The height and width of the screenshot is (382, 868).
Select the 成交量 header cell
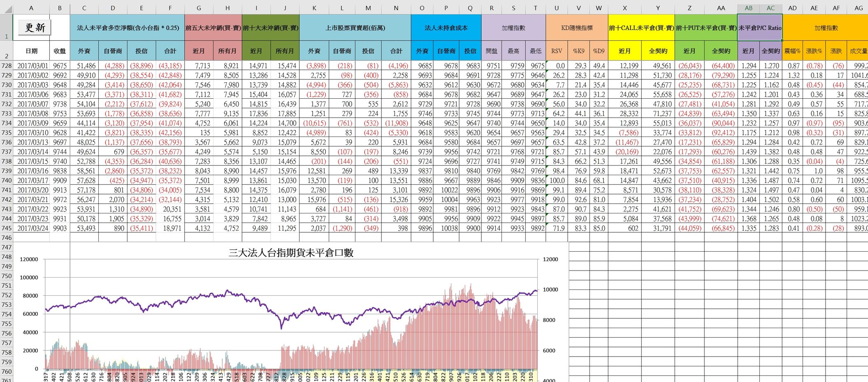[858, 51]
